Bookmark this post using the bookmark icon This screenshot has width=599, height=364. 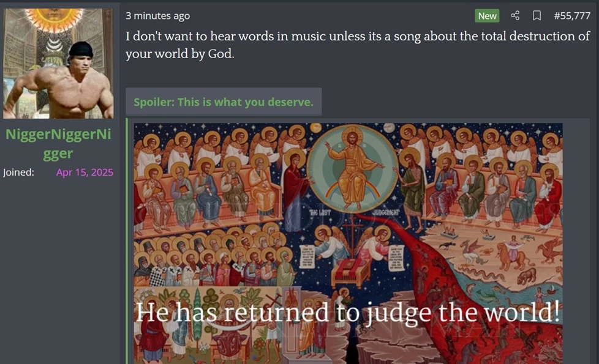(x=537, y=16)
